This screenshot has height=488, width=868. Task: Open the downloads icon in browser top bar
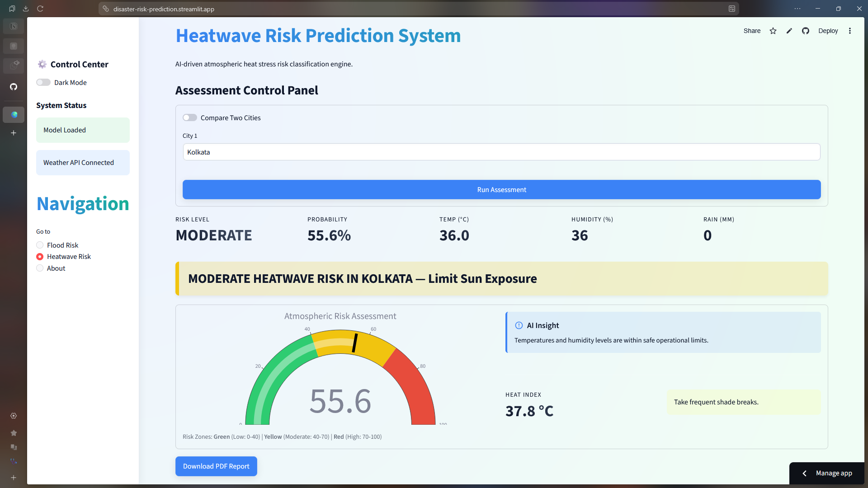click(26, 9)
